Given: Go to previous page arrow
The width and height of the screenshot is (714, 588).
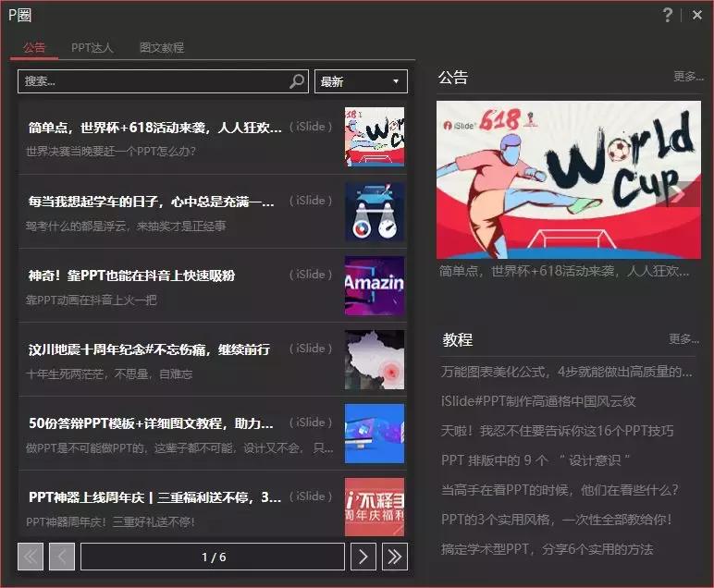Looking at the screenshot, I should coord(62,557).
